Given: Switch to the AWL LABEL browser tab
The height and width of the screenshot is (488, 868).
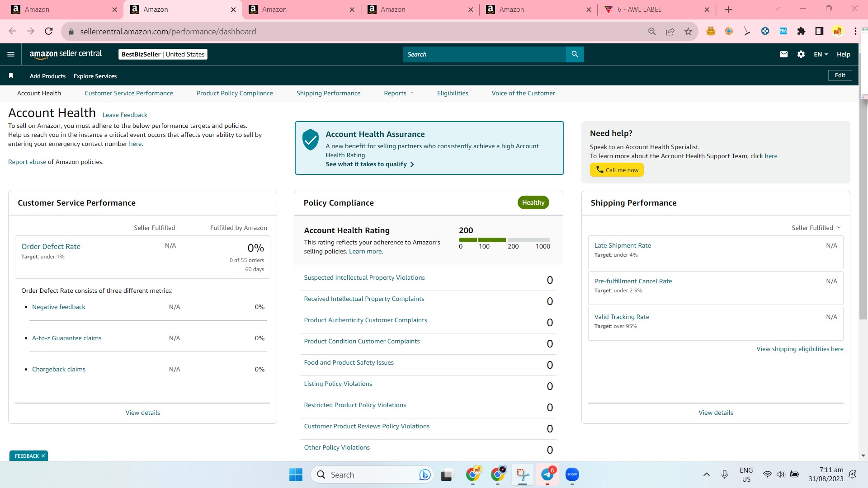Looking at the screenshot, I should pyautogui.click(x=657, y=9).
